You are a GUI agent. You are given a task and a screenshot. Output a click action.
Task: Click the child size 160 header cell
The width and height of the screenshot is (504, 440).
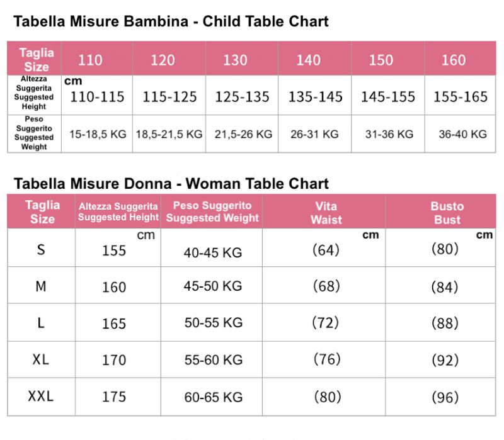(454, 60)
